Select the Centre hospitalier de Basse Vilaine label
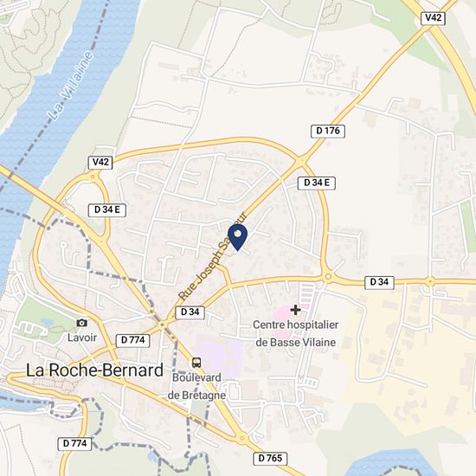Viewport: 476px width, 476px height. pyautogui.click(x=296, y=333)
